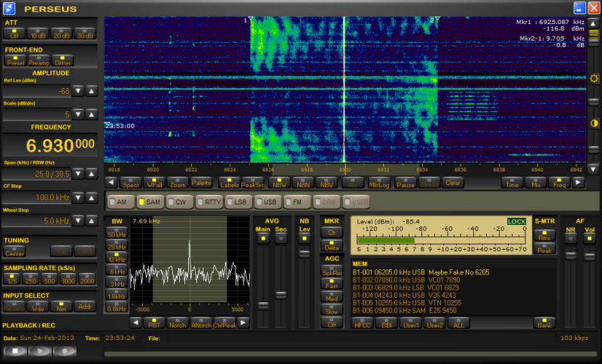Set AGC to Fast

pyautogui.click(x=332, y=284)
